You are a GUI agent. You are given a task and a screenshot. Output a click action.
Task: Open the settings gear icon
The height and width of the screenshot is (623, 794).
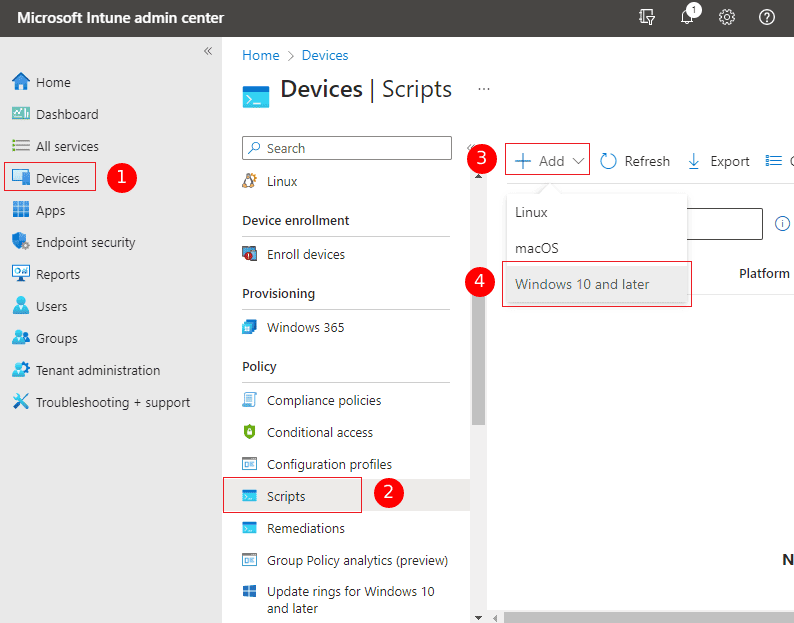point(727,18)
